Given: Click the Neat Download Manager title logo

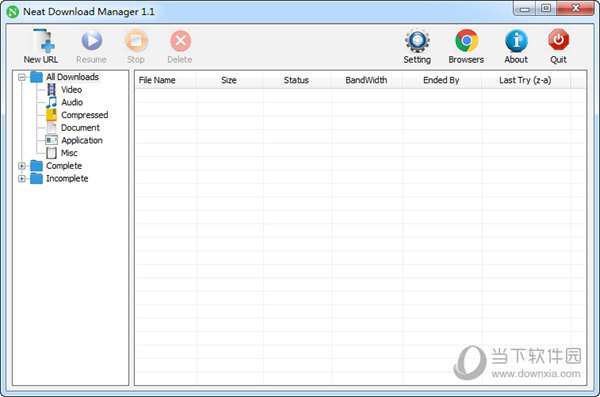Looking at the screenshot, I should tap(13, 11).
